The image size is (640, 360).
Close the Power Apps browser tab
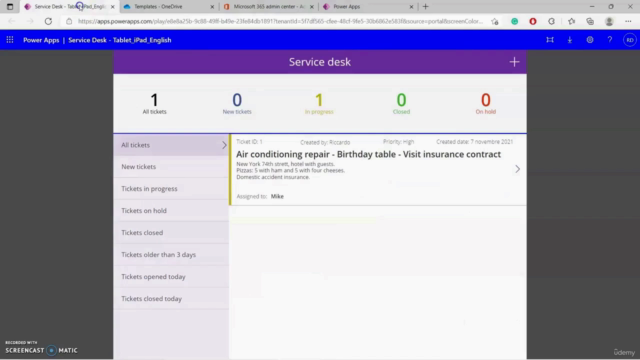click(411, 7)
